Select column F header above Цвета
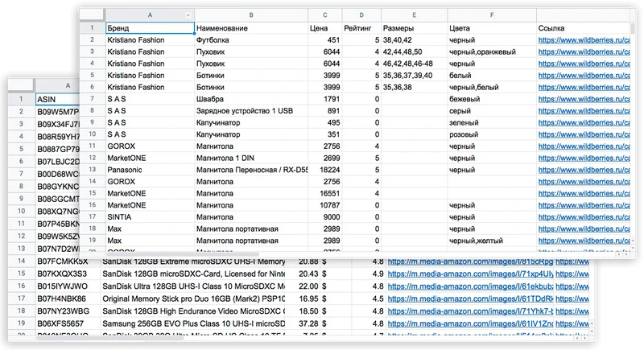The width and height of the screenshot is (644, 350). click(491, 15)
